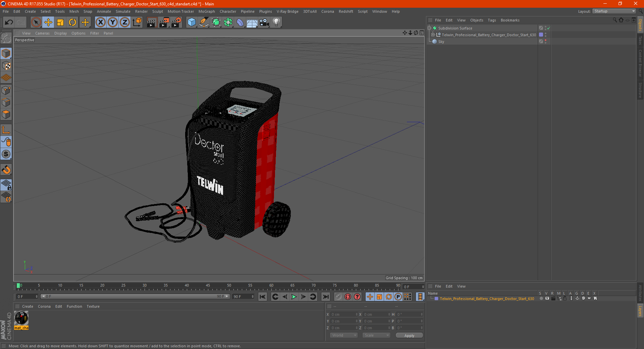Screen dimensions: 644x349
Task: Click the Record Active Objects button
Action: pos(348,297)
